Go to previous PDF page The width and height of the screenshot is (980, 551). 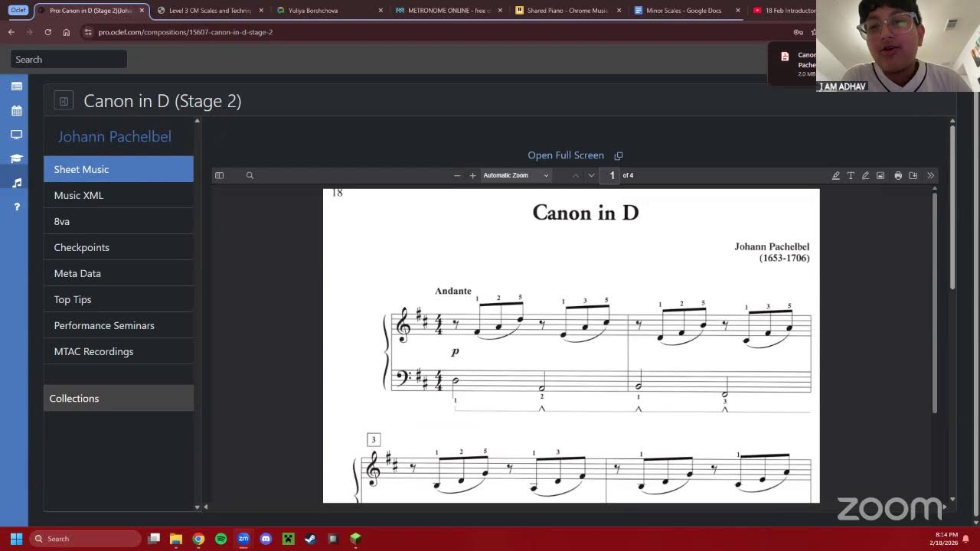click(576, 175)
